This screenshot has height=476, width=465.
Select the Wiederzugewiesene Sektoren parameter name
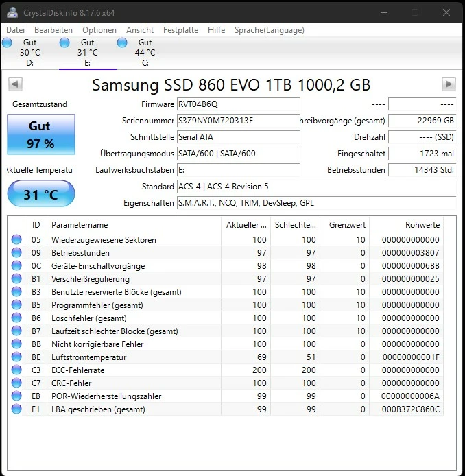(104, 240)
